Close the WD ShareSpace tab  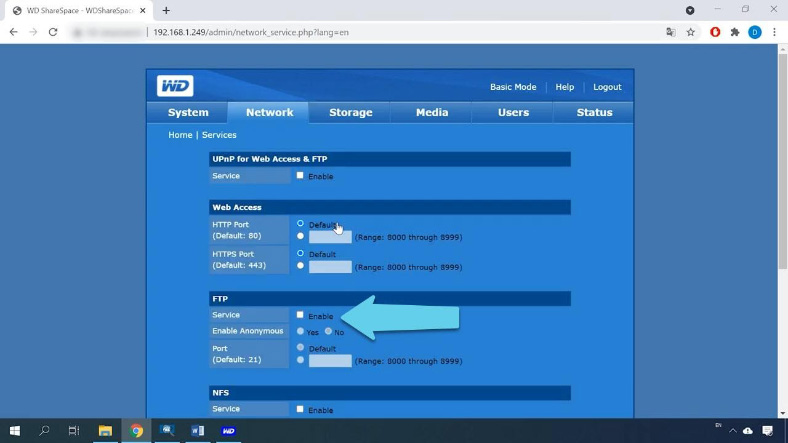coord(143,10)
